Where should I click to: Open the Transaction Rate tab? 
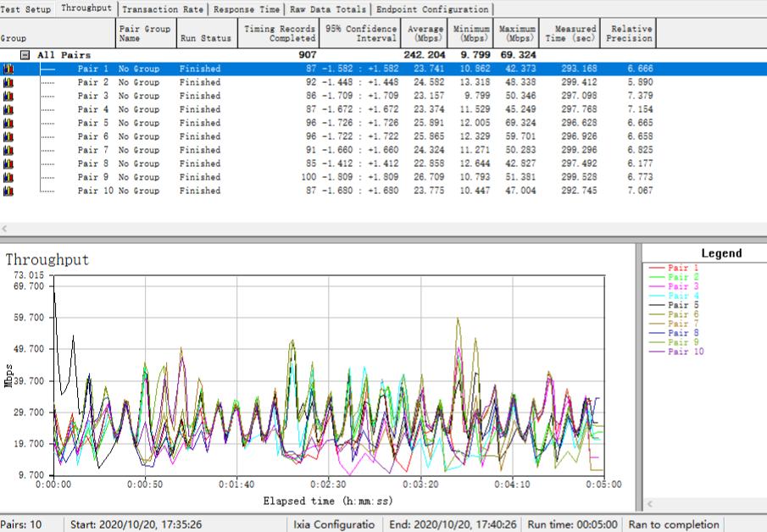coord(163,9)
